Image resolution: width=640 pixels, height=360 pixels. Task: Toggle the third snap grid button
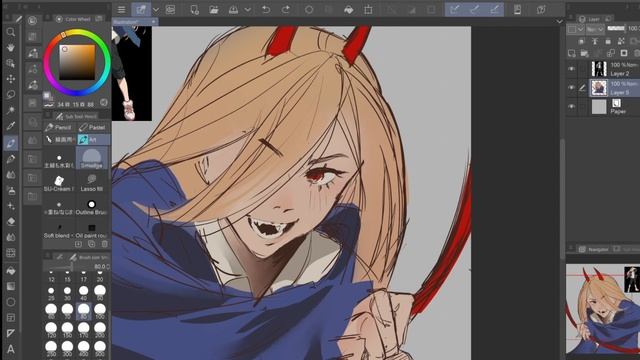click(x=494, y=10)
